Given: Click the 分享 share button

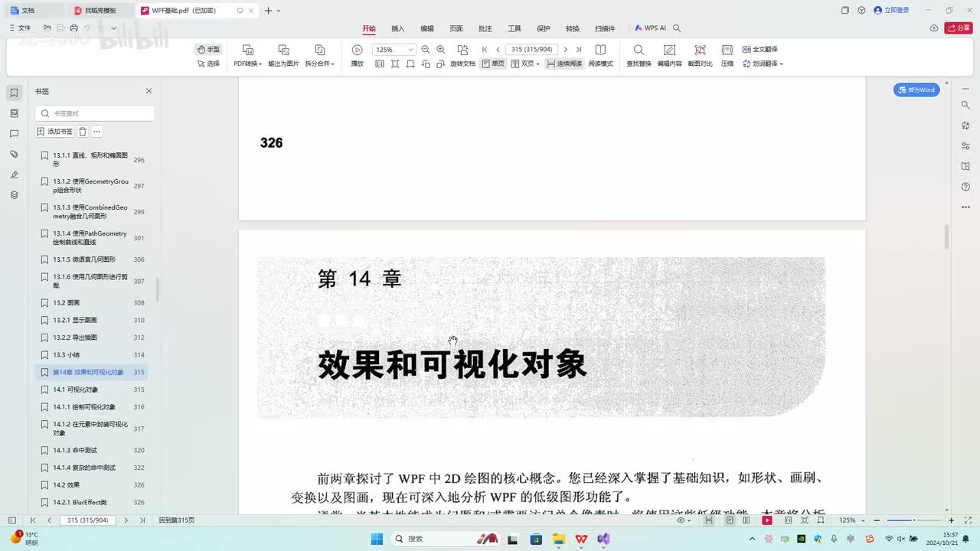Looking at the screenshot, I should [958, 28].
